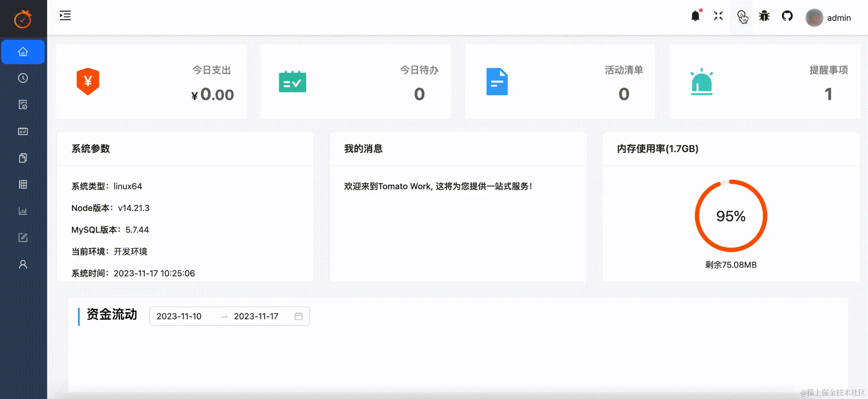The image size is (868, 399).
Task: Open the end date picker showing 2023-11-17
Action: [256, 316]
